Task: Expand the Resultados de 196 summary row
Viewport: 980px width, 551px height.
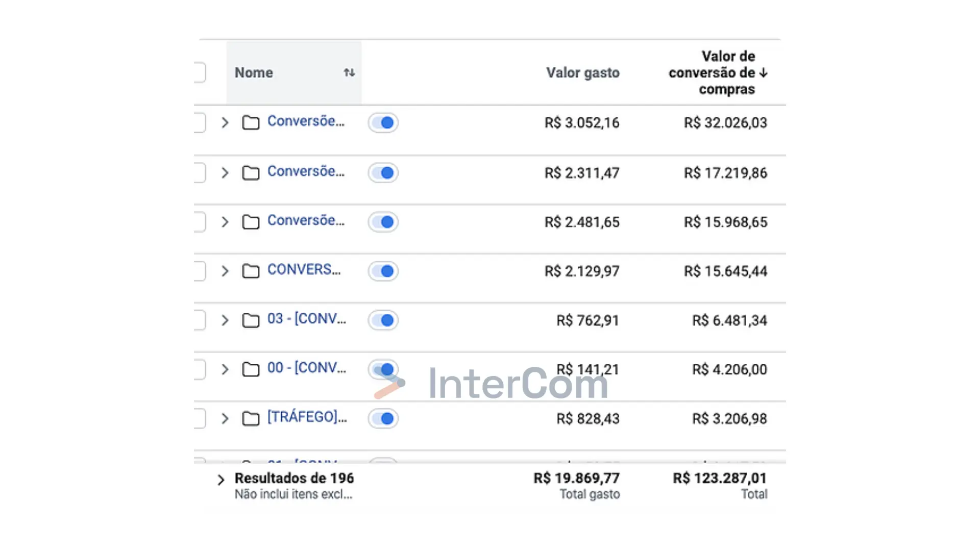Action: (220, 480)
